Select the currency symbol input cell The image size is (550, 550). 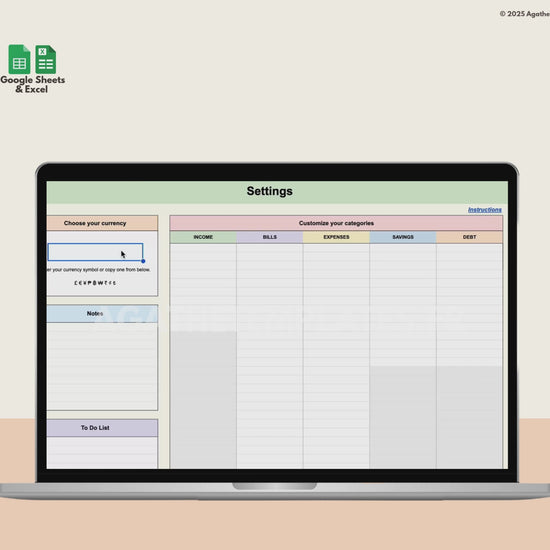(95, 252)
